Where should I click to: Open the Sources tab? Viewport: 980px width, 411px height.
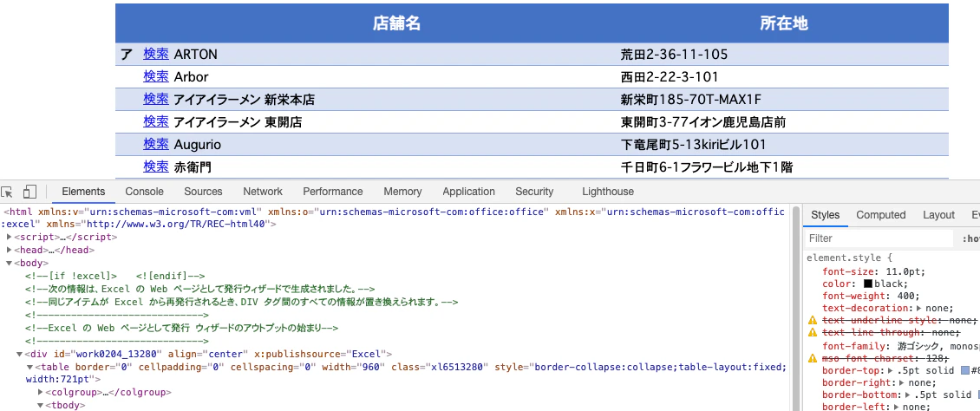(203, 192)
